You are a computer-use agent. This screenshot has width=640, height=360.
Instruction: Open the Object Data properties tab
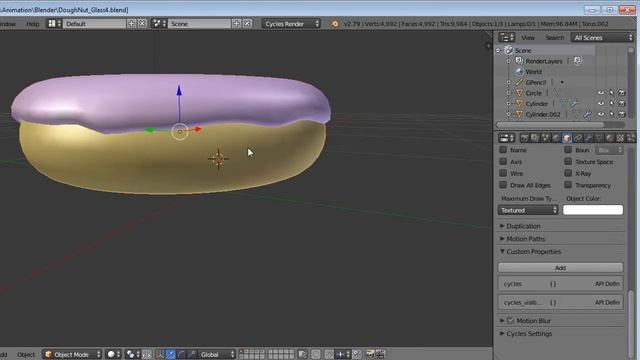click(x=599, y=138)
